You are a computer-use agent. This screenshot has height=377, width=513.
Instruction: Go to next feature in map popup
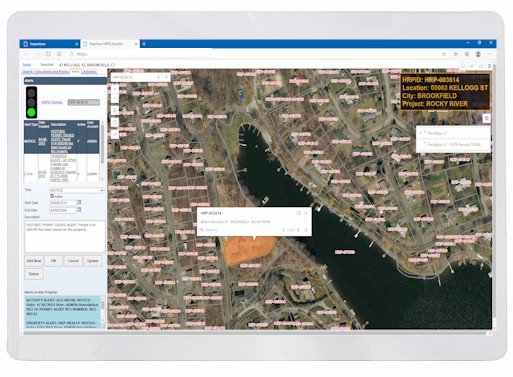[298, 230]
